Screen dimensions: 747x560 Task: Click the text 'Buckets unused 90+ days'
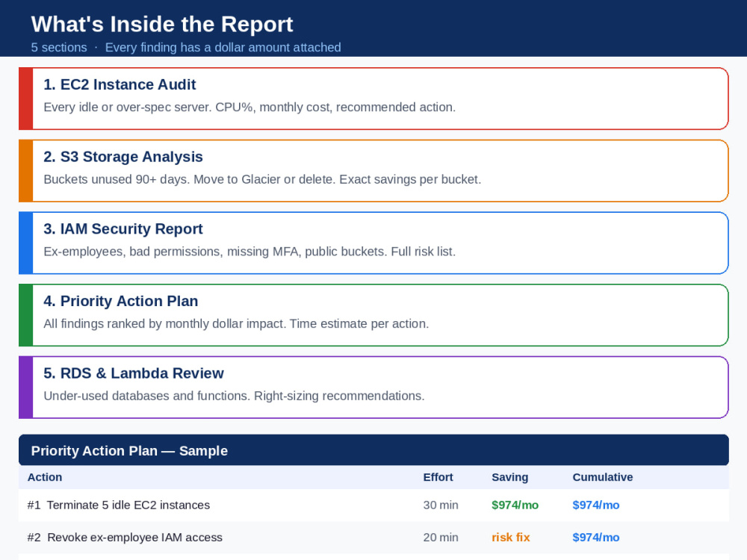[117, 179]
